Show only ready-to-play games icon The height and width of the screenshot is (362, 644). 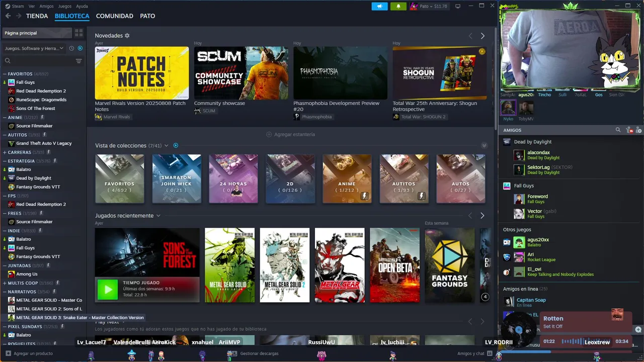click(80, 48)
